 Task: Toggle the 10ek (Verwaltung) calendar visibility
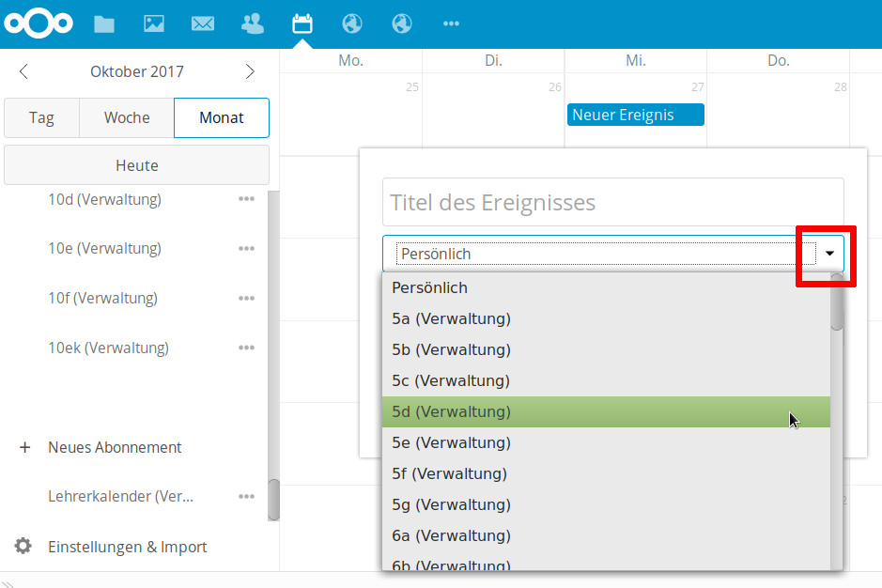click(x=108, y=348)
